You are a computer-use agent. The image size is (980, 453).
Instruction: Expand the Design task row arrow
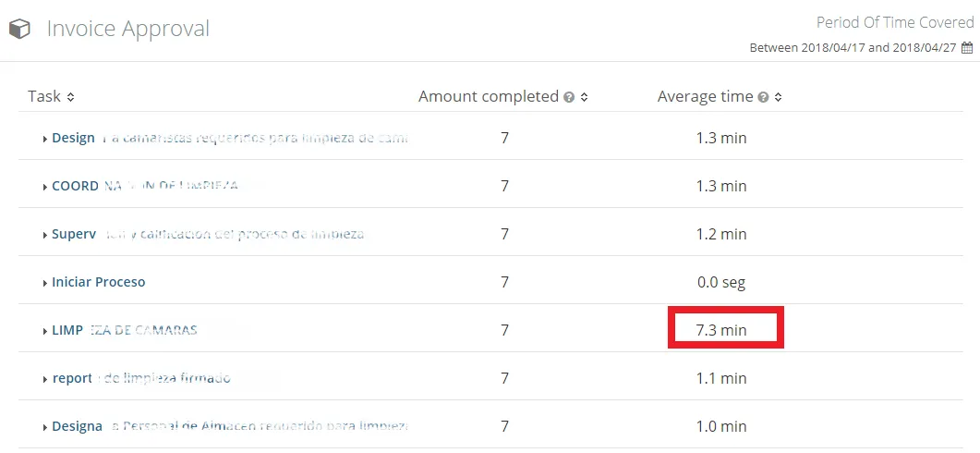[45, 139]
